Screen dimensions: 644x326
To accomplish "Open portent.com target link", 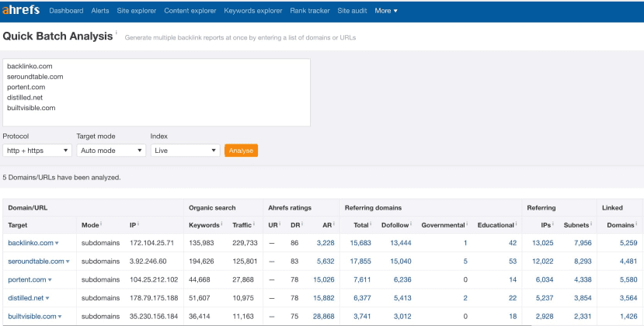I will point(27,279).
